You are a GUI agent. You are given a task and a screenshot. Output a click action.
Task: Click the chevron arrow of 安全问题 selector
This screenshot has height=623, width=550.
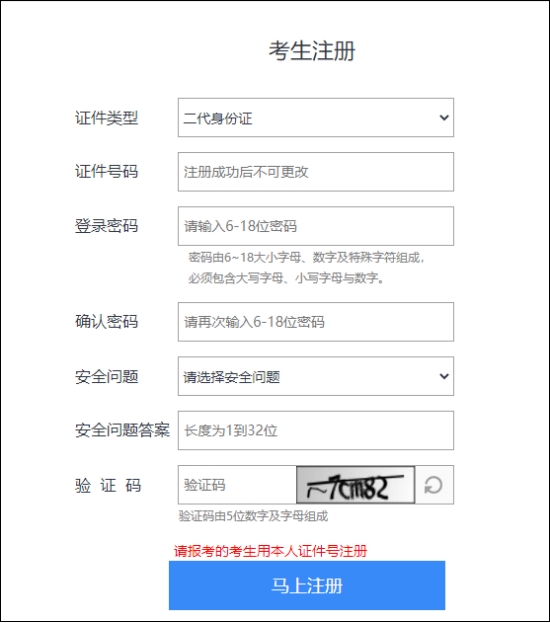click(x=444, y=376)
